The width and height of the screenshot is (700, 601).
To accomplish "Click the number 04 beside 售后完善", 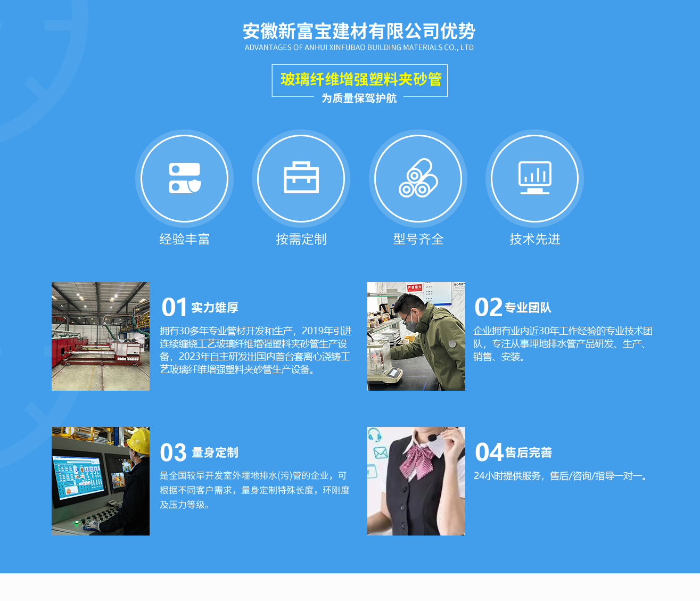I will coord(489,452).
